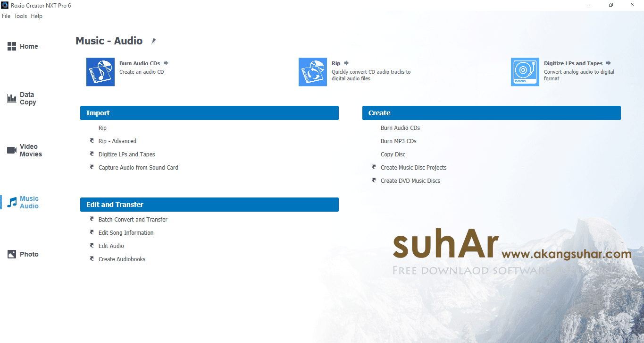Click the arrow next to Rip heading
The width and height of the screenshot is (644, 343).
click(346, 63)
